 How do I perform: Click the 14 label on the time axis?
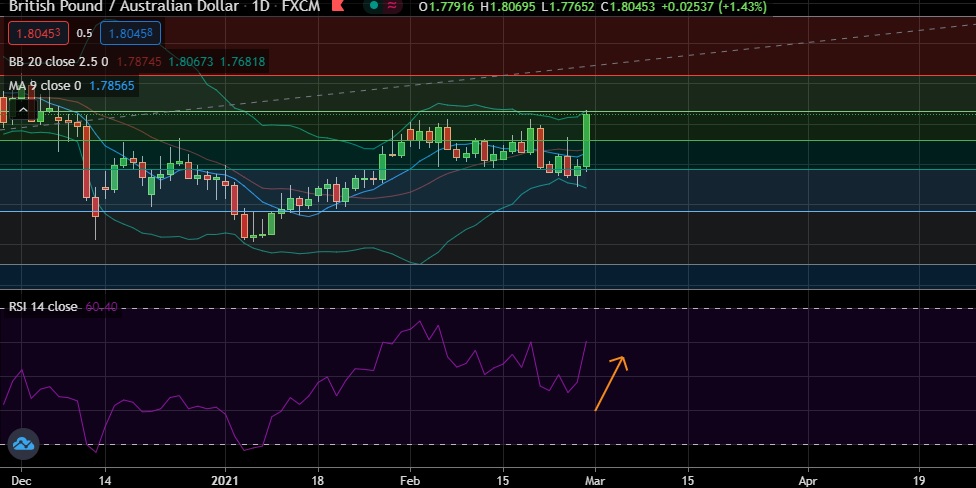coord(106,481)
